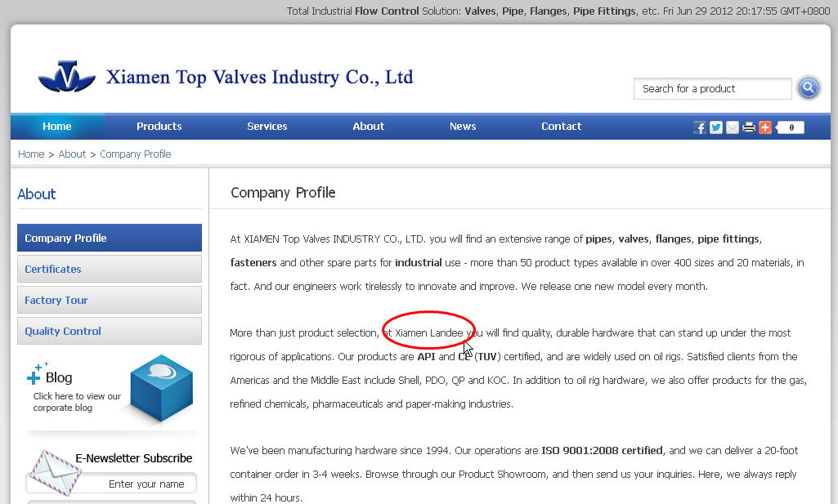
Task: Click the bold 'Flow Control' text in the top bar
Action: (387, 11)
